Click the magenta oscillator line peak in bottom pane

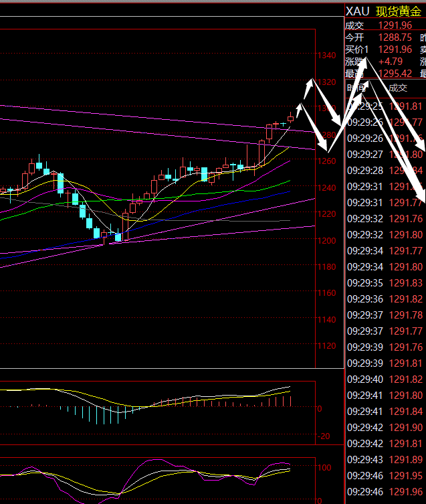tap(154, 460)
